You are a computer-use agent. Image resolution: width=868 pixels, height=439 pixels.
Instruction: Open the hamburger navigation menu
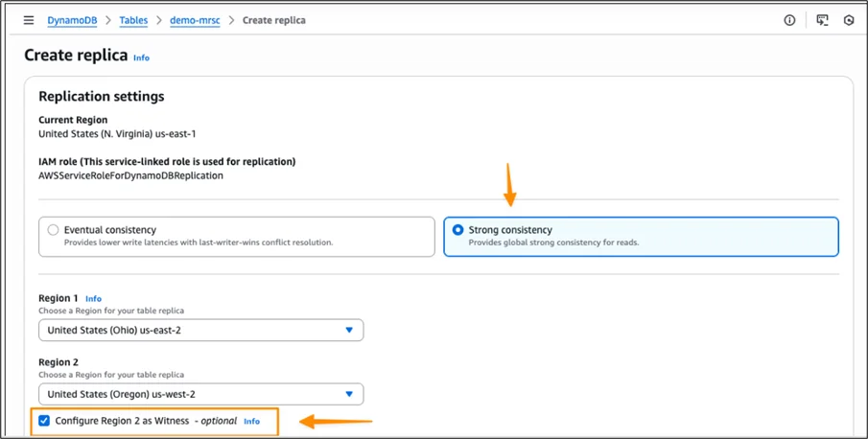pos(28,20)
